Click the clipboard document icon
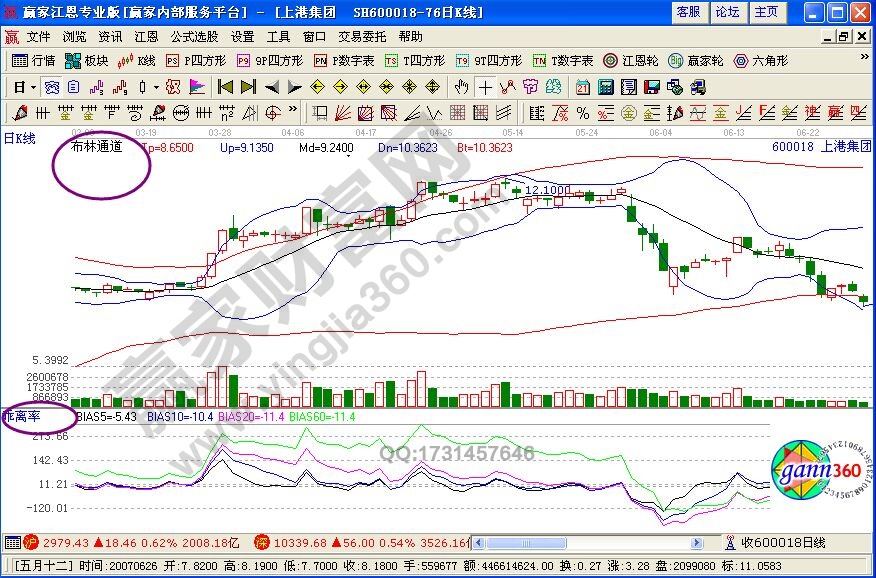Screen dimensions: 876x578 pos(73,87)
